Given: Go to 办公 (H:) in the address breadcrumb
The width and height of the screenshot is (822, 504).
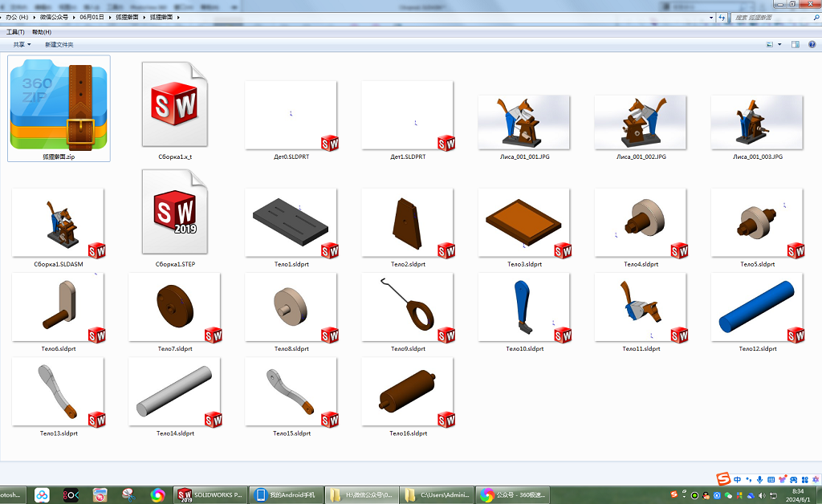Looking at the screenshot, I should [x=17, y=18].
